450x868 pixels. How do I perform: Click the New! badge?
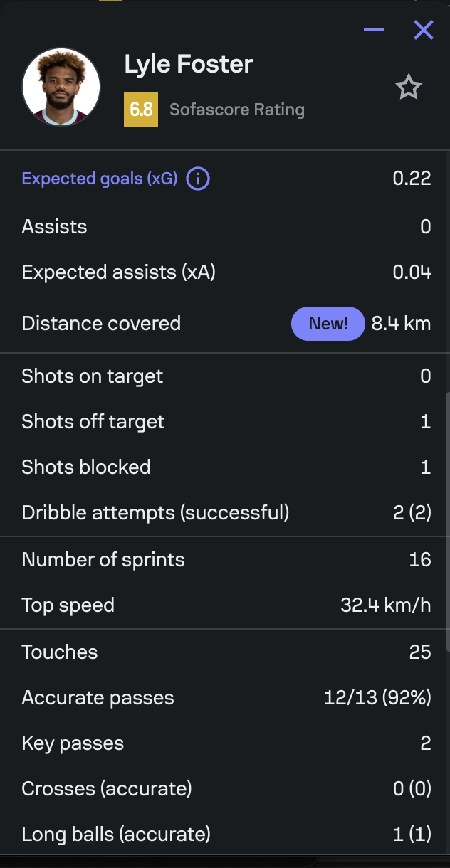328,324
